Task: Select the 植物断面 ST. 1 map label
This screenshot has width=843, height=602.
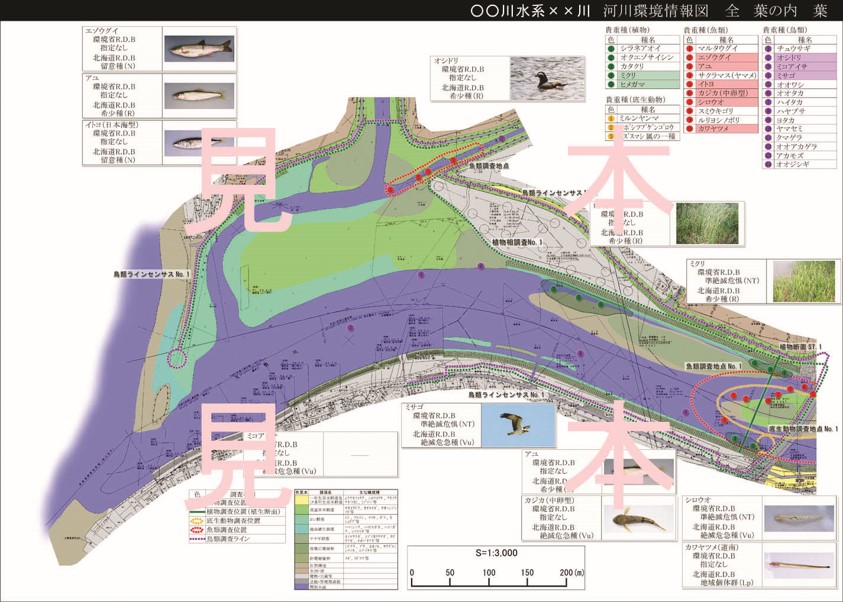Action: [800, 347]
